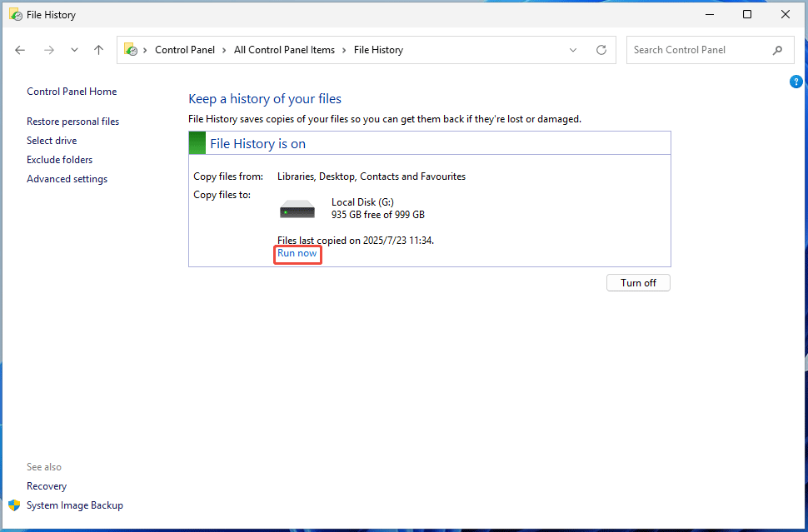Click the System Image Backup shield icon
This screenshot has height=532, width=808.
[x=14, y=505]
